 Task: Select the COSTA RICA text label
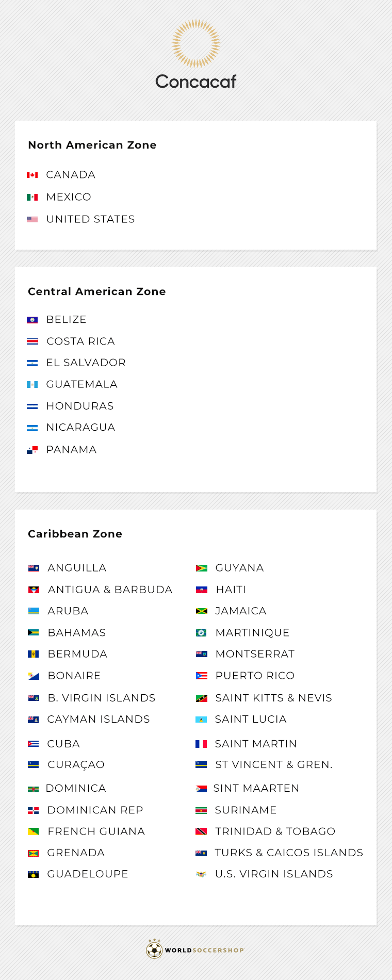(80, 341)
